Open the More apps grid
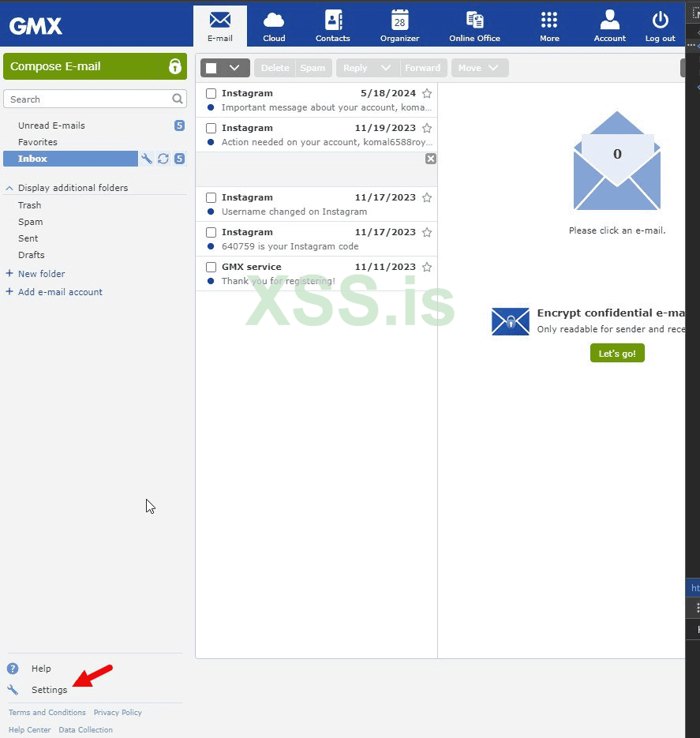The height and width of the screenshot is (738, 700). click(549, 26)
